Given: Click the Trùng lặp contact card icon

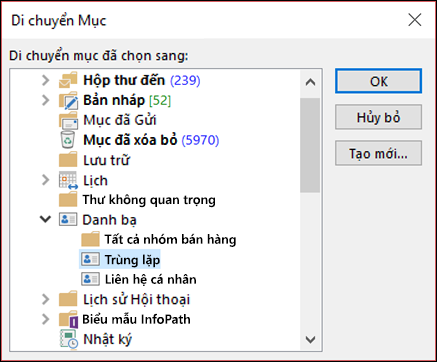Looking at the screenshot, I should [x=90, y=259].
